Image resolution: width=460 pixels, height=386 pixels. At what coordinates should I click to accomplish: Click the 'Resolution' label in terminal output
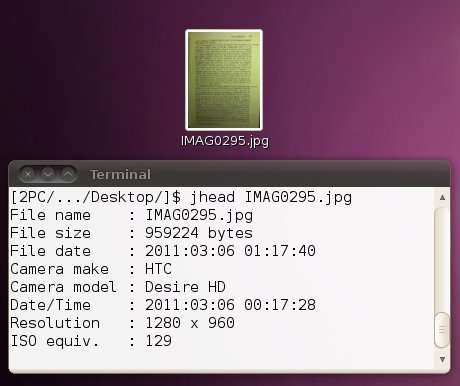click(55, 323)
